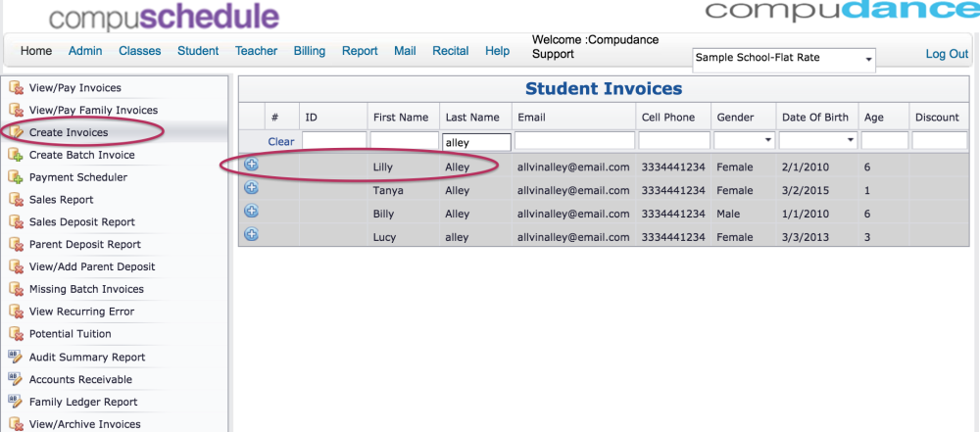Click the first name Tanya
This screenshot has width=980, height=432.
(388, 191)
